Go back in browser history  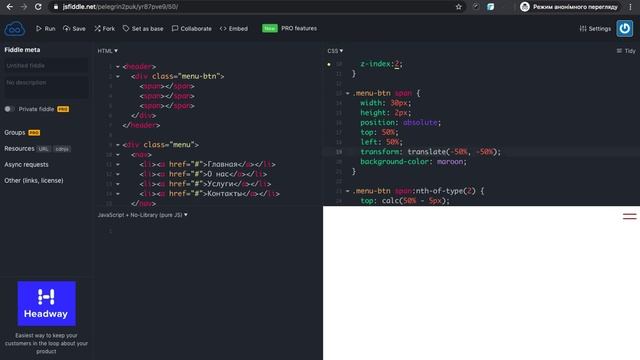(9, 7)
